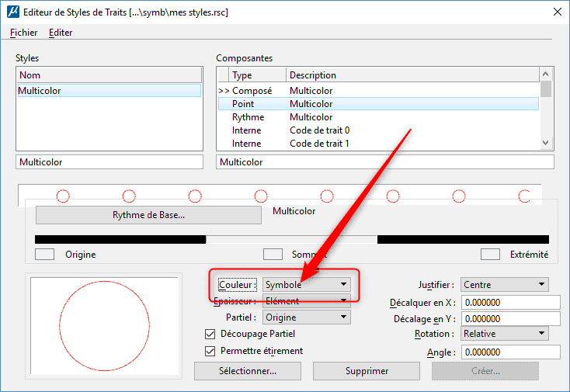
Task: Open the Fichier menu
Action: [24, 33]
